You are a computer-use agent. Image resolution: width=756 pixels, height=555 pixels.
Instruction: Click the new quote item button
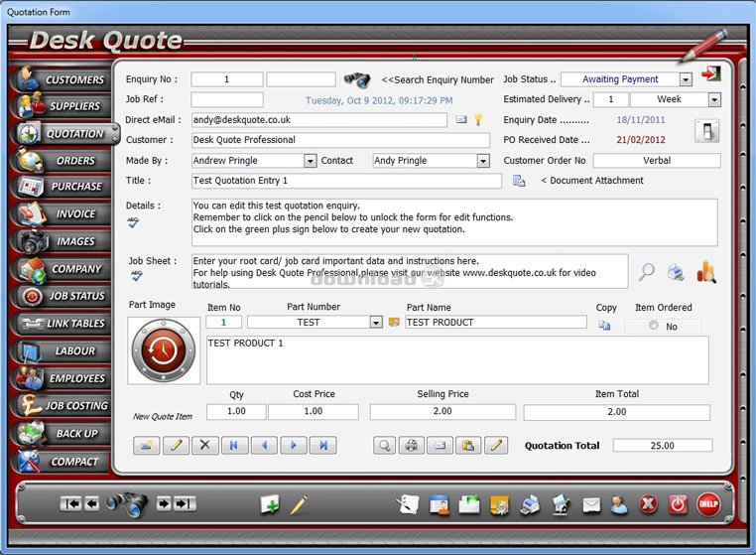pyautogui.click(x=147, y=446)
